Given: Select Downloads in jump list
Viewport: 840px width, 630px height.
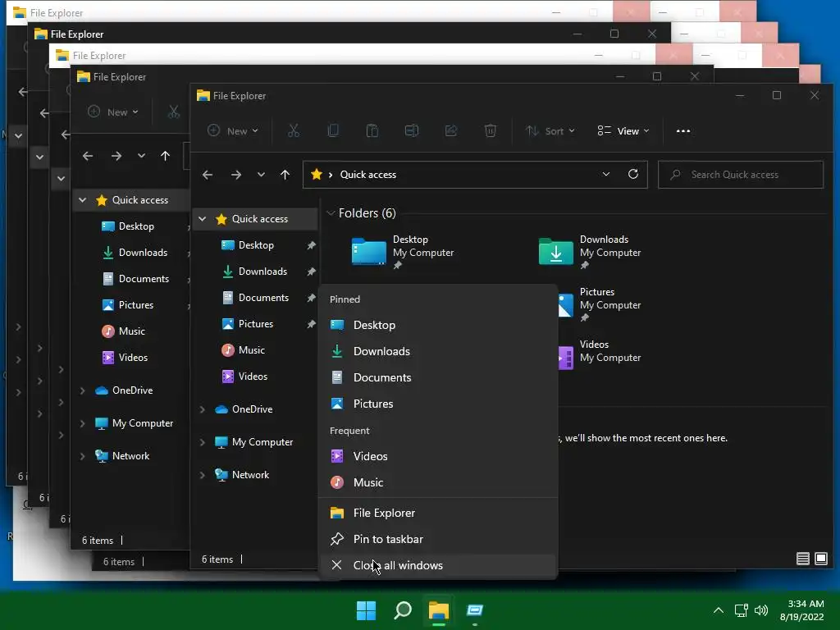Looking at the screenshot, I should (438, 351).
